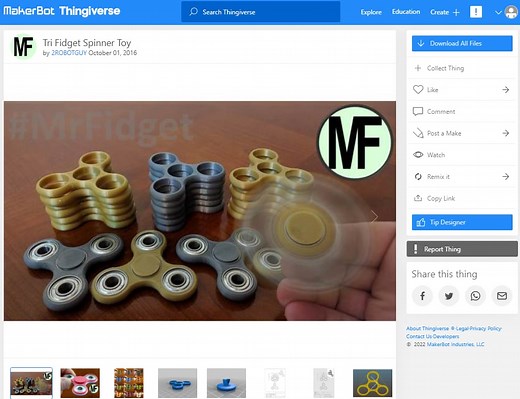Open the Contact Us link
This screenshot has height=399, width=520.
418,336
